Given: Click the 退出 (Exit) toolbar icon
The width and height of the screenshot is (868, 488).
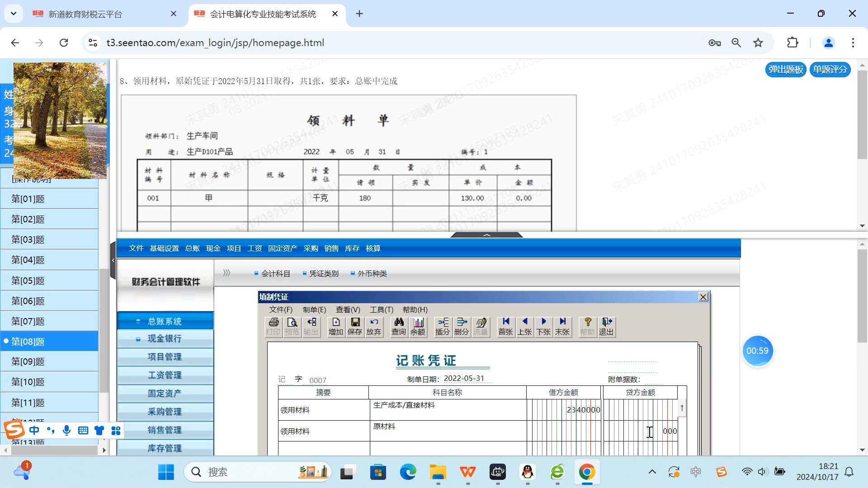Looking at the screenshot, I should 606,326.
